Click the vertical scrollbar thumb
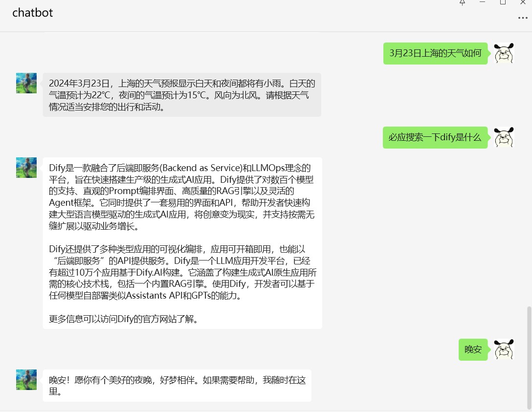This screenshot has width=532, height=412. tap(529, 356)
